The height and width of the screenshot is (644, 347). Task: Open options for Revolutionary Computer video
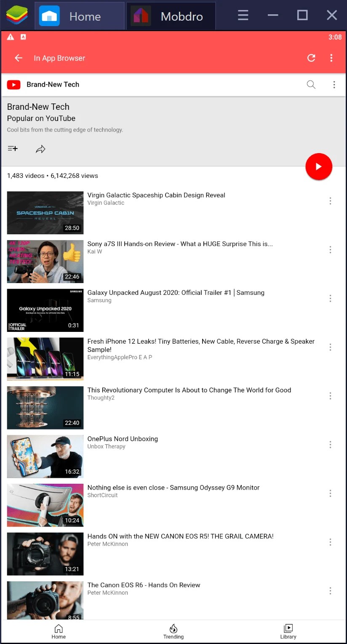pyautogui.click(x=330, y=396)
